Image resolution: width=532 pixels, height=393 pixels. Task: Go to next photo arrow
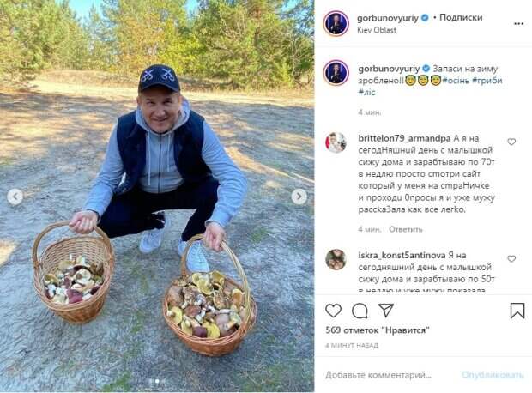pyautogui.click(x=299, y=196)
